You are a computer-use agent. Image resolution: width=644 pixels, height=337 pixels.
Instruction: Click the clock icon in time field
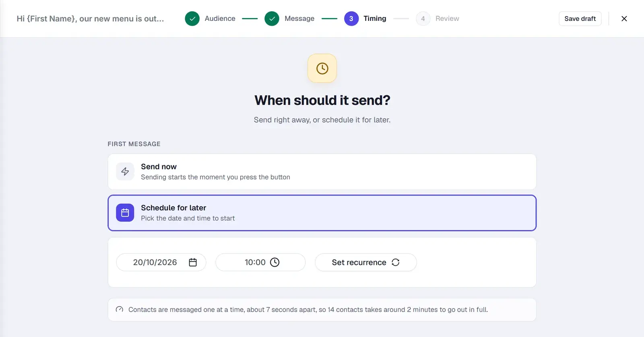coord(275,262)
